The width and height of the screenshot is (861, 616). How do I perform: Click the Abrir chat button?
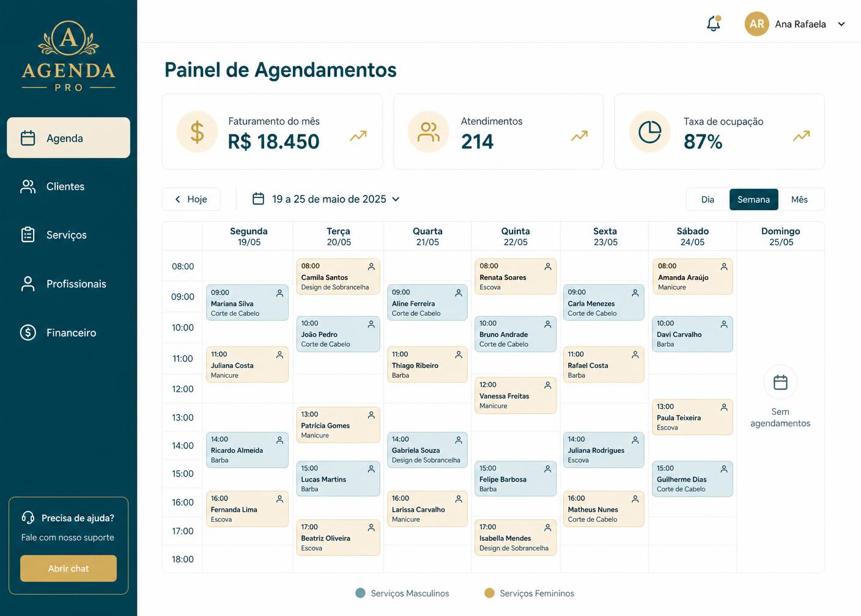pos(68,568)
